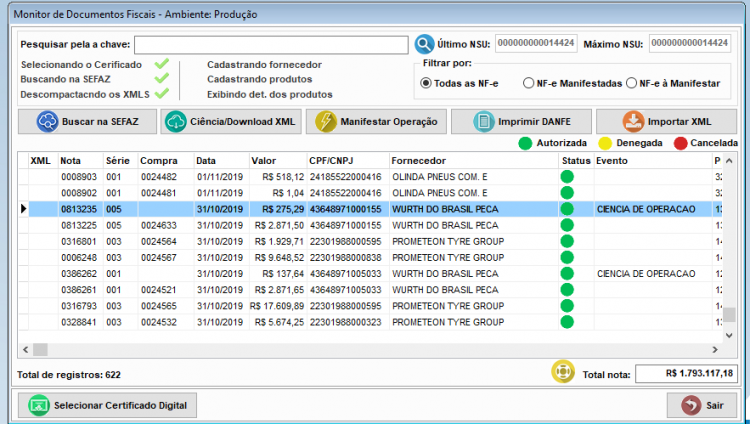Screen dimensions: 750x424
Task: Click the table scroll up arrow
Action: pyautogui.click(x=729, y=161)
